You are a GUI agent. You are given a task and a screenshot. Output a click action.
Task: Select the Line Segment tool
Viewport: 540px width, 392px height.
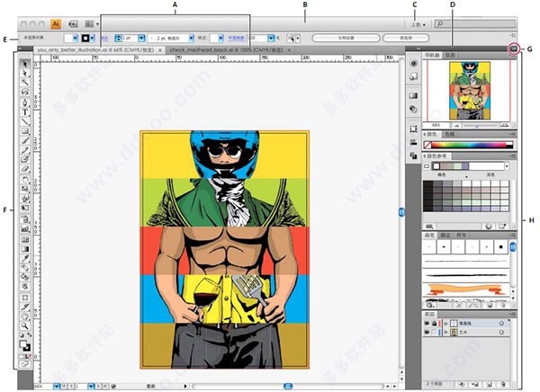coord(25,121)
